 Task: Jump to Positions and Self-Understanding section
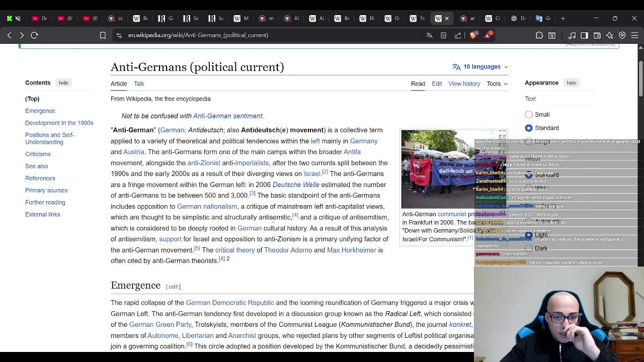[49, 139]
